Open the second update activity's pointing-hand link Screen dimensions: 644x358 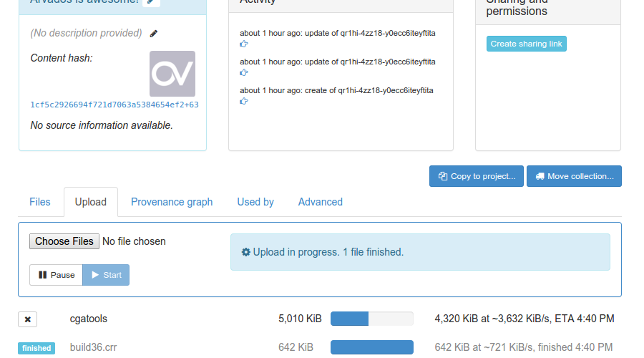(244, 72)
